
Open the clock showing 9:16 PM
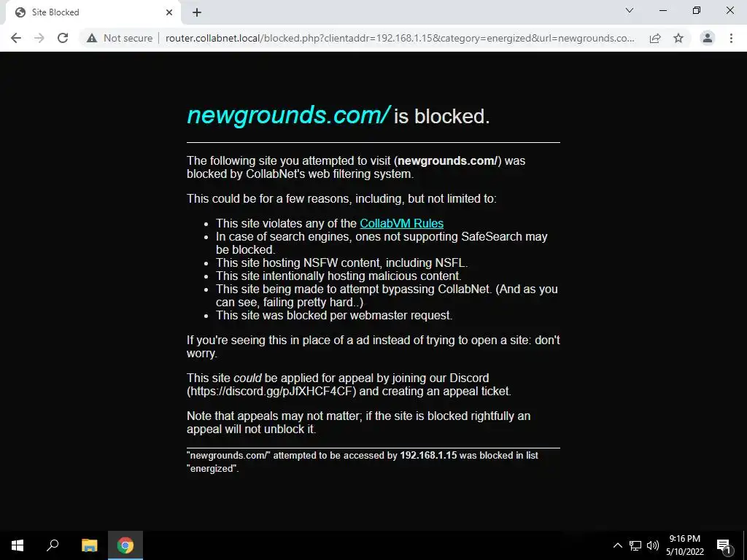[x=684, y=545]
